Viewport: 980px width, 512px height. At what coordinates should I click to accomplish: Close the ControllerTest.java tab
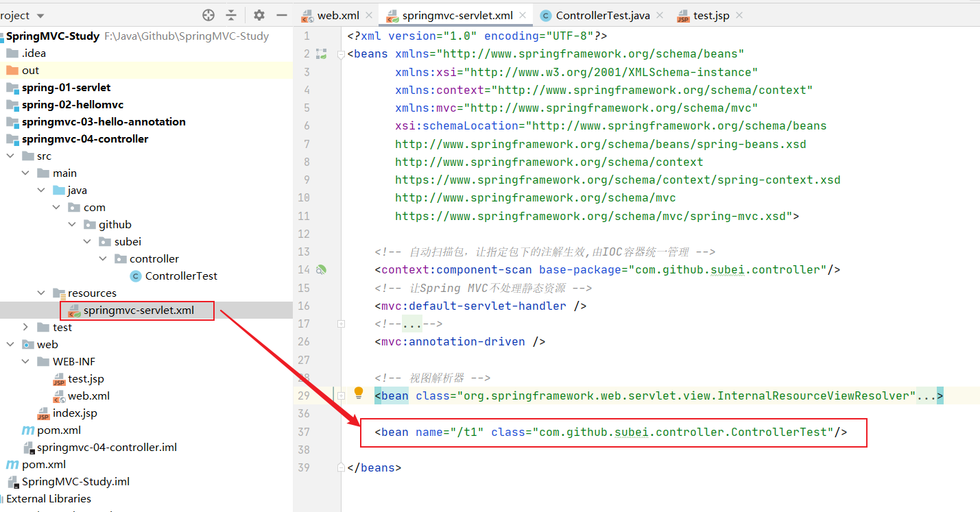pos(660,15)
